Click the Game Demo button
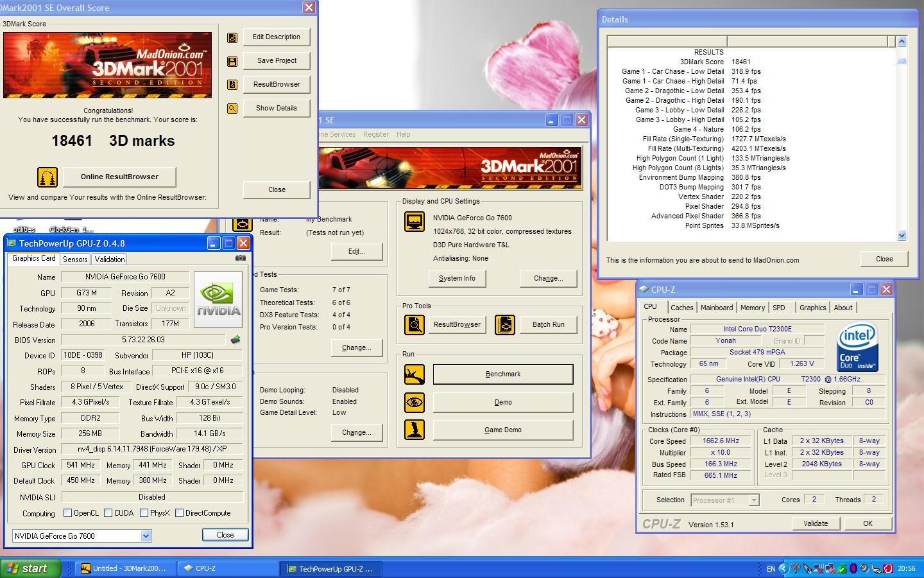 [503, 430]
